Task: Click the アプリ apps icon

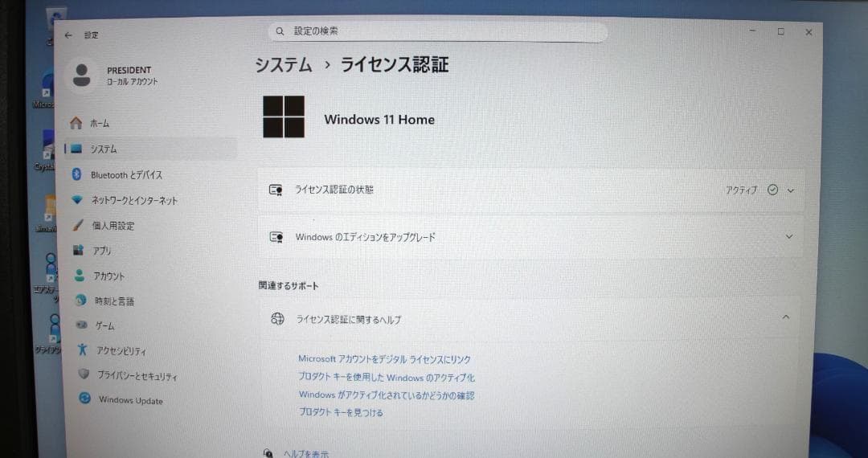Action: (79, 250)
